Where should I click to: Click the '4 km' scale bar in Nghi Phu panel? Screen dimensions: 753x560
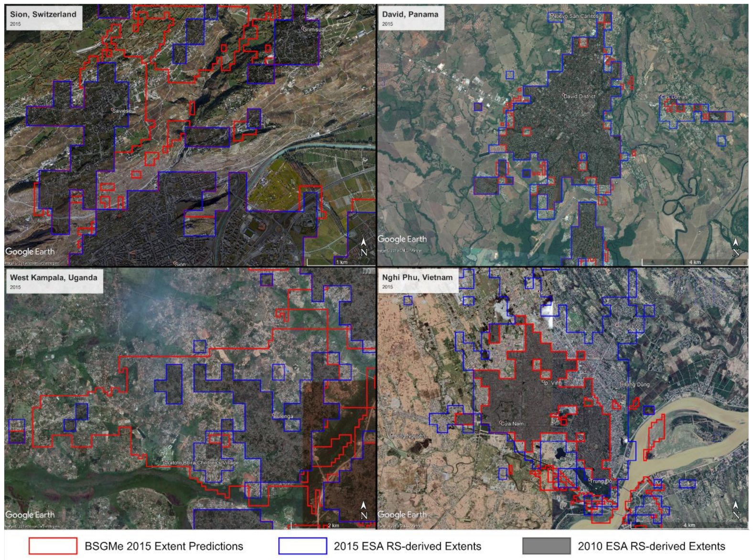click(689, 525)
